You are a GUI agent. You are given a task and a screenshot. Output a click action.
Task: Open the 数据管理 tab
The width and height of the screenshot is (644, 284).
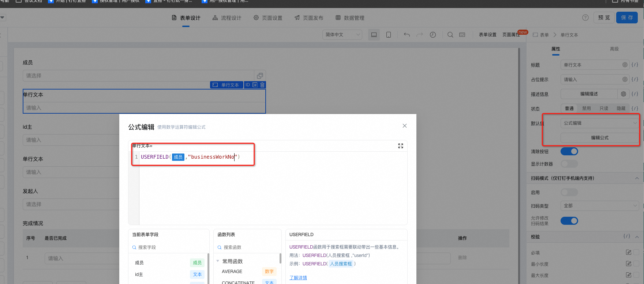tap(350, 18)
